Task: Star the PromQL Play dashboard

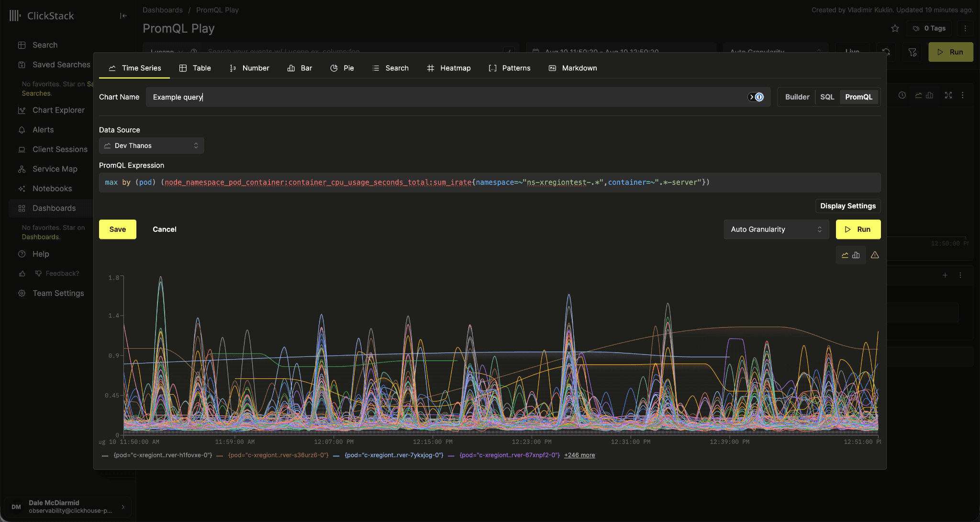Action: (x=895, y=28)
